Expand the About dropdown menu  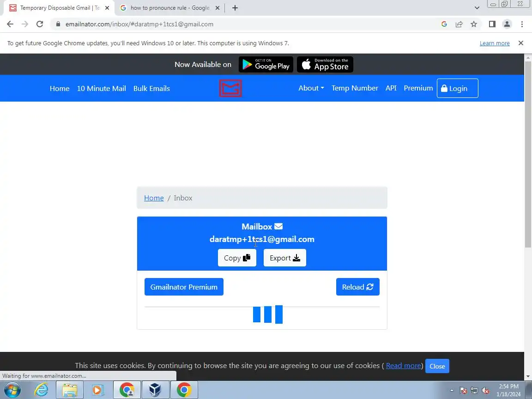coord(311,88)
